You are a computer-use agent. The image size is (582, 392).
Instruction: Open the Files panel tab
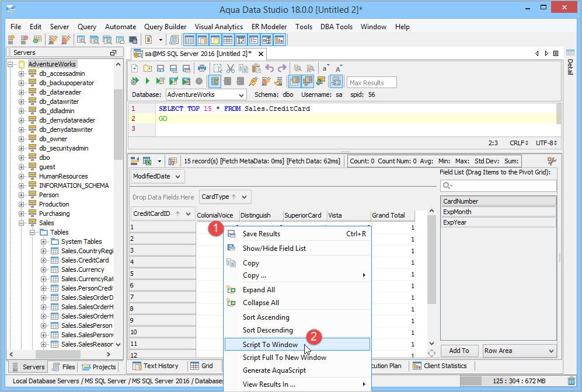pos(64,367)
